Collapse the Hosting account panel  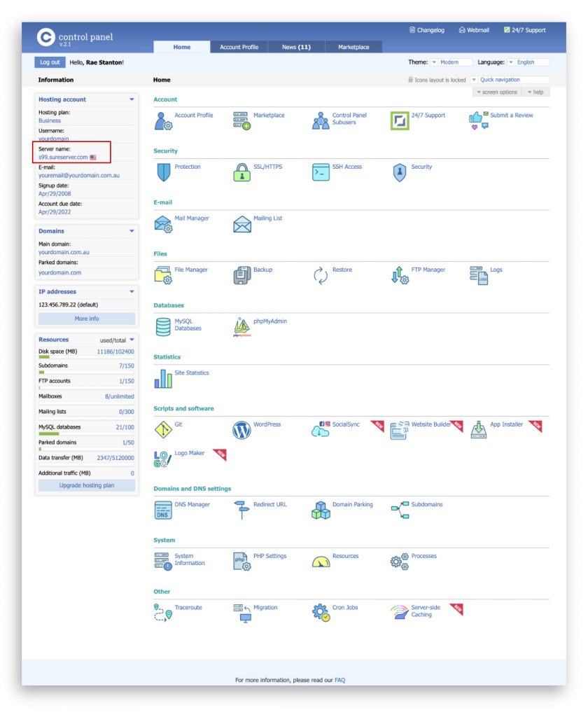click(x=132, y=99)
